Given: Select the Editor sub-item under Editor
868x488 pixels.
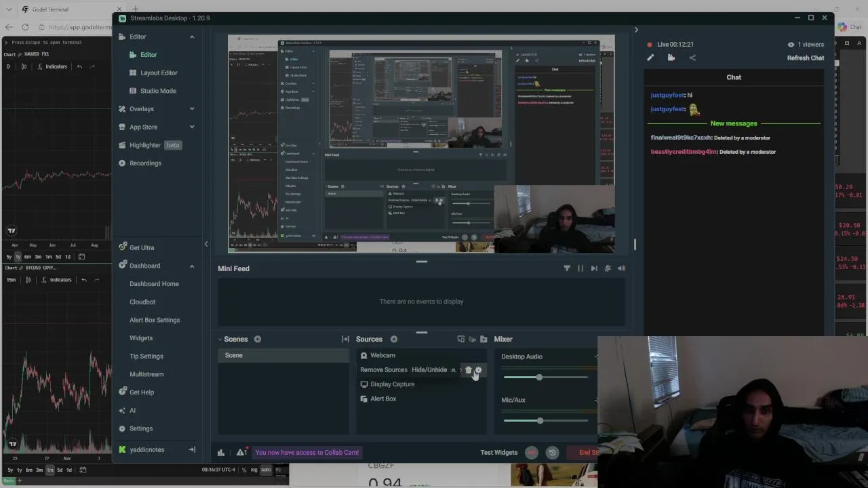Looking at the screenshot, I should (149, 55).
